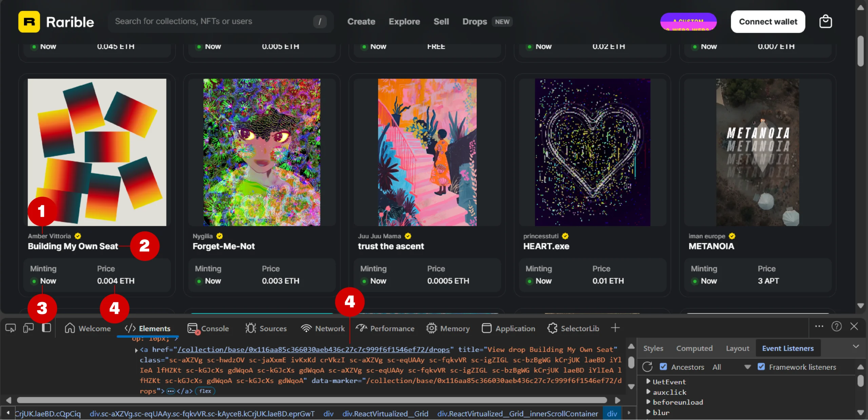This screenshot has height=420, width=868.
Task: Open the Explore menu
Action: click(x=404, y=22)
